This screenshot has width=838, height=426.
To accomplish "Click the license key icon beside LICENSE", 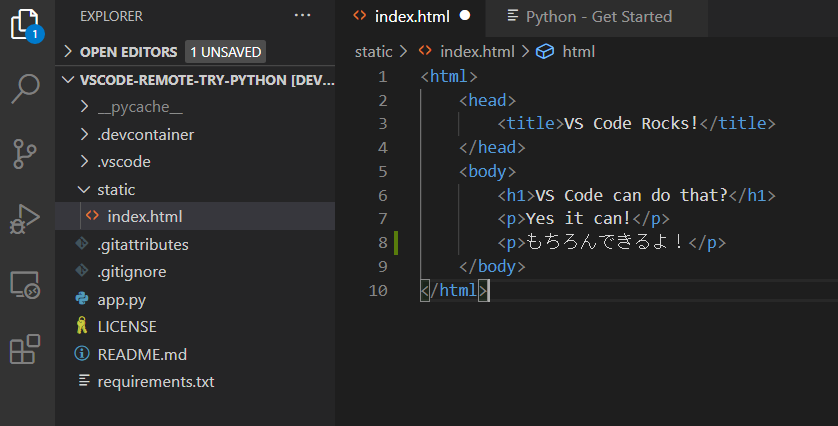I will pyautogui.click(x=82, y=325).
